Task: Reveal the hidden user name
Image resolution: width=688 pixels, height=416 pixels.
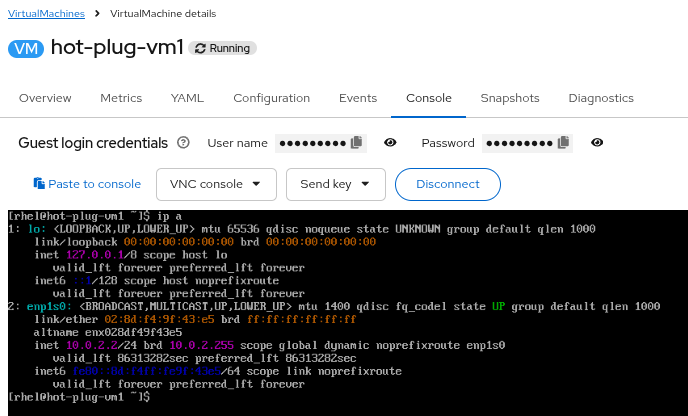Action: click(x=390, y=143)
